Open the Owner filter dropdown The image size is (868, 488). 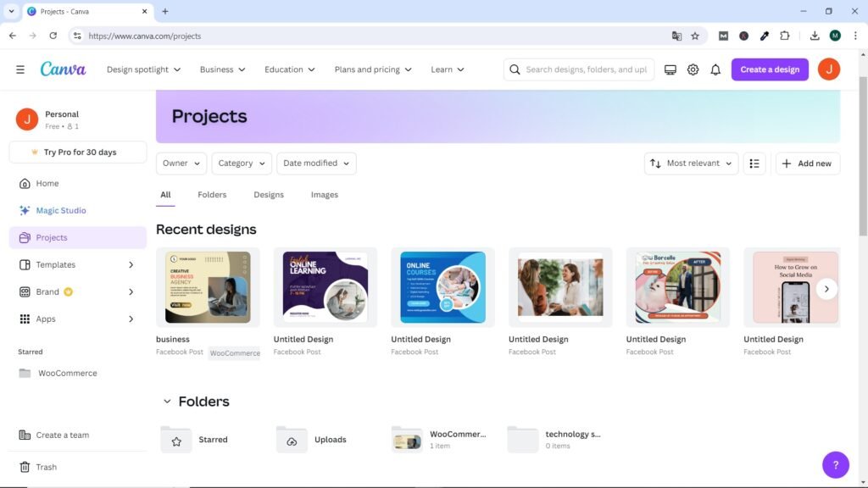(181, 164)
